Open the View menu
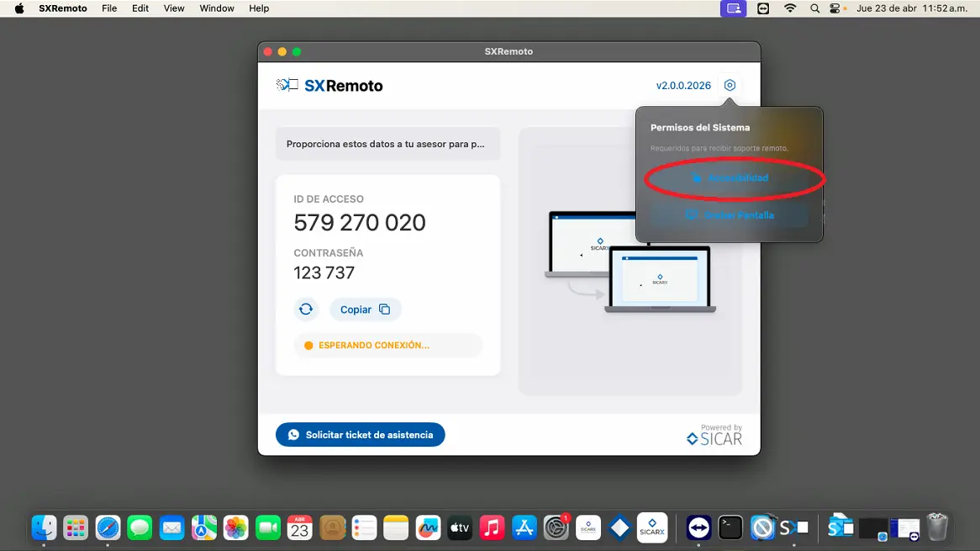The width and height of the screenshot is (980, 551). (x=174, y=8)
